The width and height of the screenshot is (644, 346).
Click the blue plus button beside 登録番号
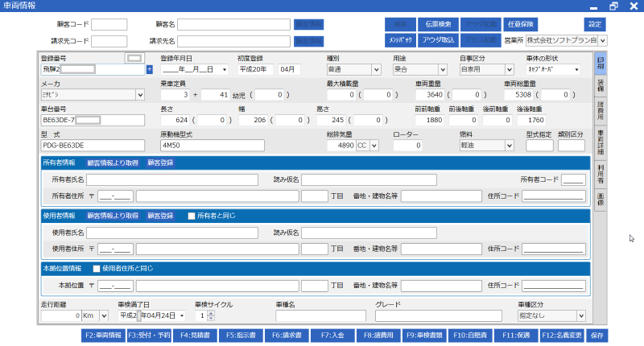(149, 70)
